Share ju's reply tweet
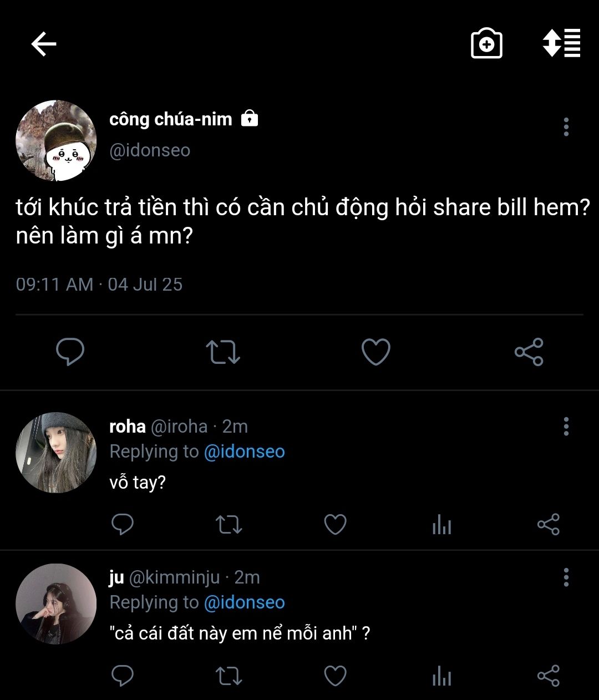The image size is (599, 700). pos(548,676)
